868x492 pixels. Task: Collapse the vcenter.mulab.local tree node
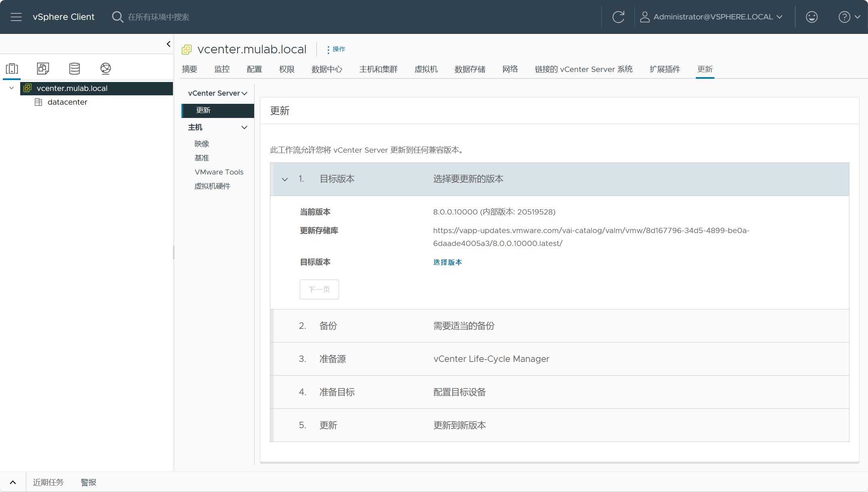(x=12, y=88)
